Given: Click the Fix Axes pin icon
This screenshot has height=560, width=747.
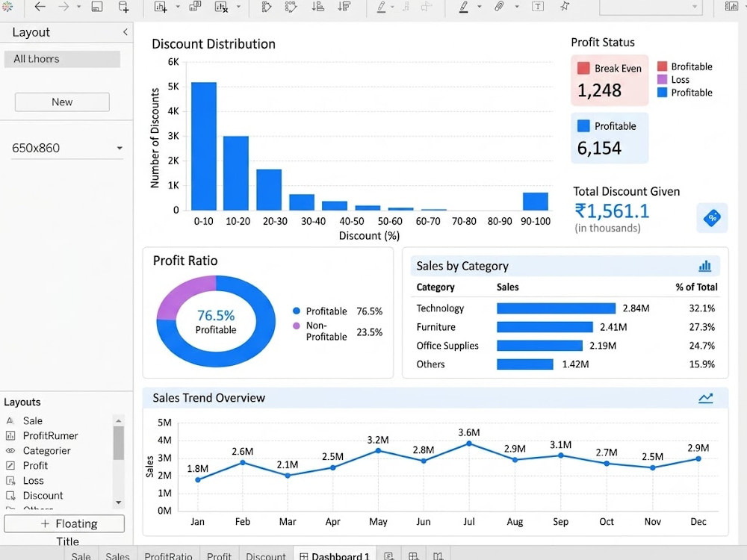Looking at the screenshot, I should (565, 6).
